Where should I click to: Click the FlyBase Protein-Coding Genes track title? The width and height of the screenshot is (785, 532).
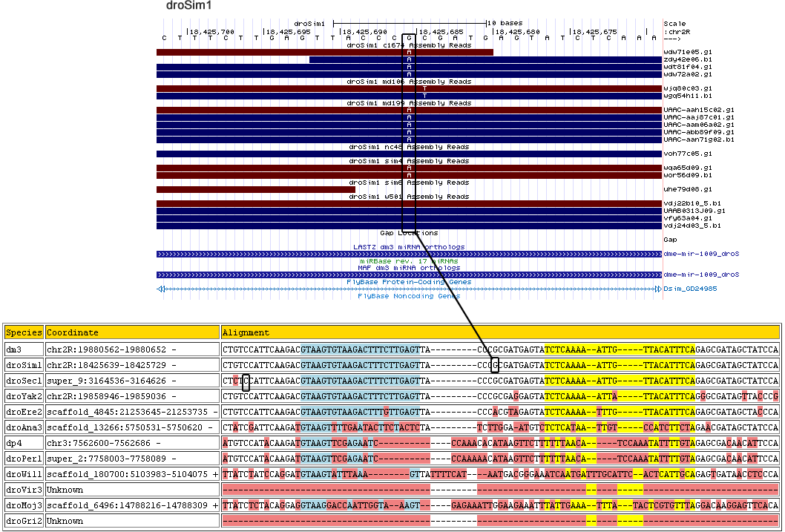409,282
